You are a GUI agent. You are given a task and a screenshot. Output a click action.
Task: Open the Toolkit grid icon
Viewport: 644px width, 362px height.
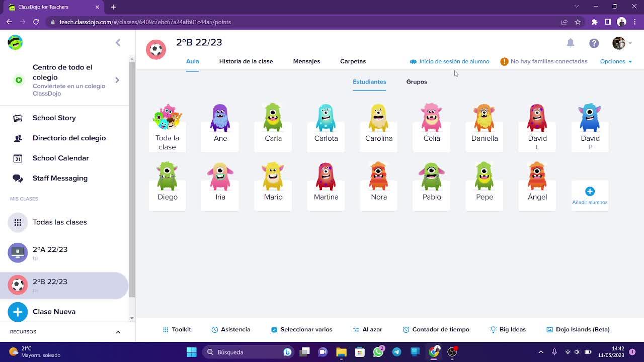click(x=166, y=330)
